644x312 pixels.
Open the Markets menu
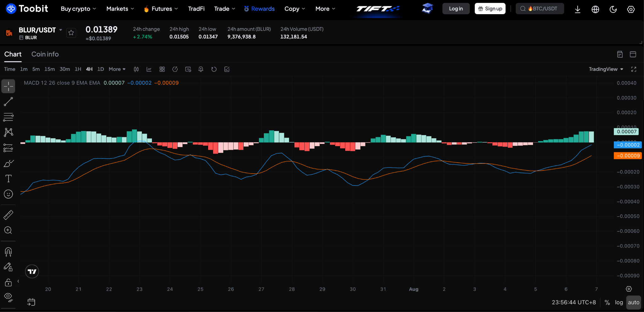point(120,9)
